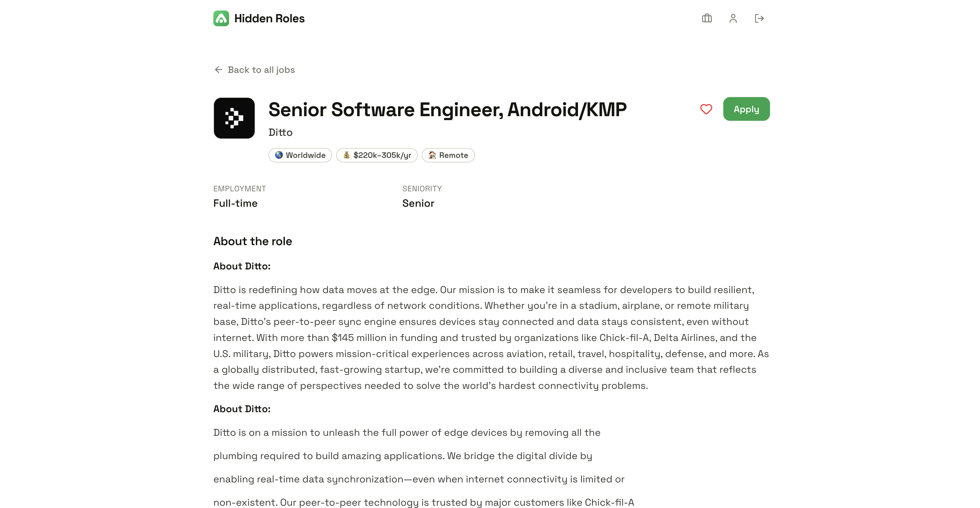This screenshot has width=980, height=508.
Task: Toggle the heart favorite for this job
Action: tap(706, 109)
